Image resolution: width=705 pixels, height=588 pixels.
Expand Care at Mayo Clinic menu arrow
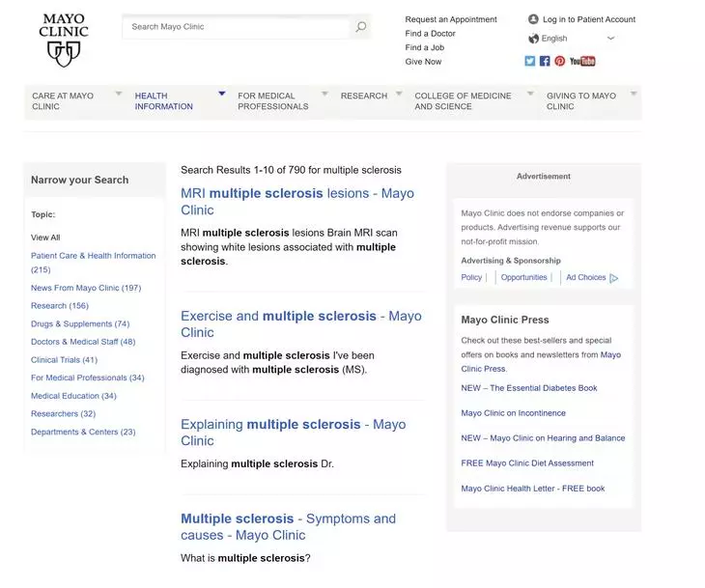click(119, 94)
